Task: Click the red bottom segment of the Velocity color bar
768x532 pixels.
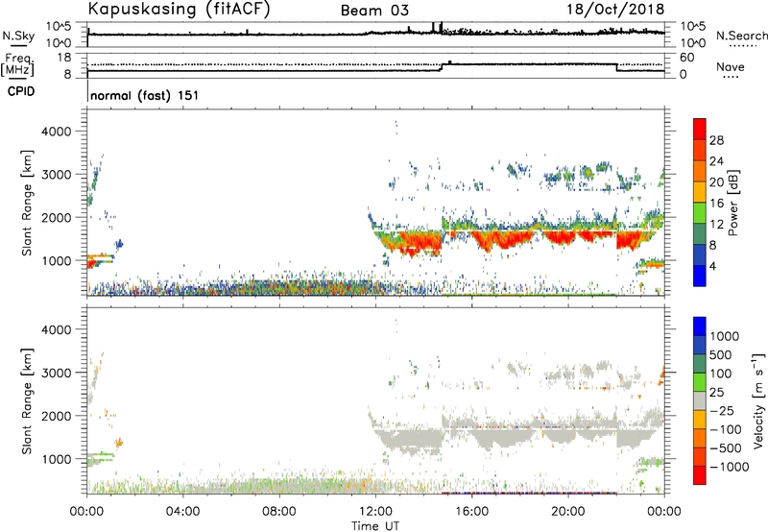Action: (700, 475)
